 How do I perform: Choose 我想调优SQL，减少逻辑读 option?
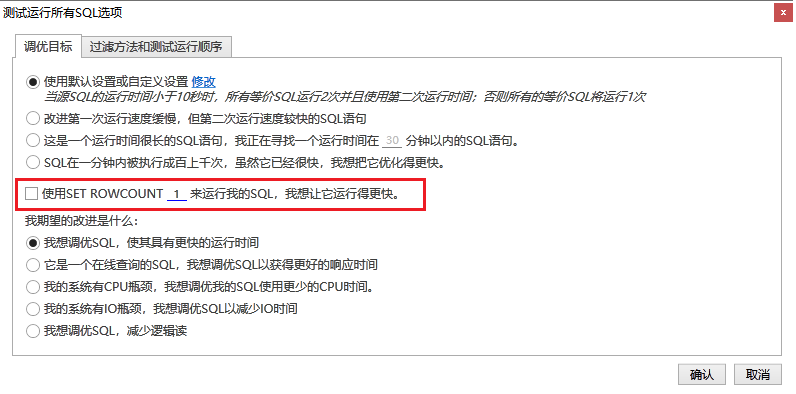click(33, 331)
